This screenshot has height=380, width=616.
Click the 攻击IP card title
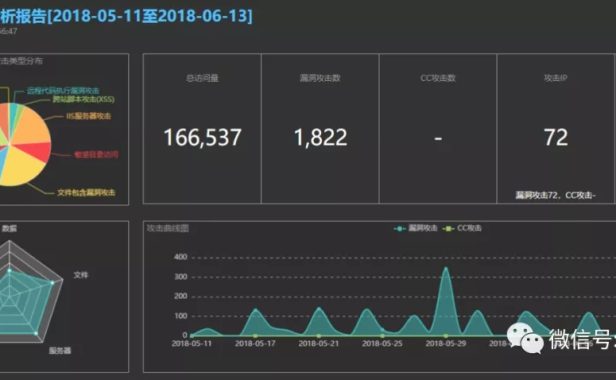(556, 78)
